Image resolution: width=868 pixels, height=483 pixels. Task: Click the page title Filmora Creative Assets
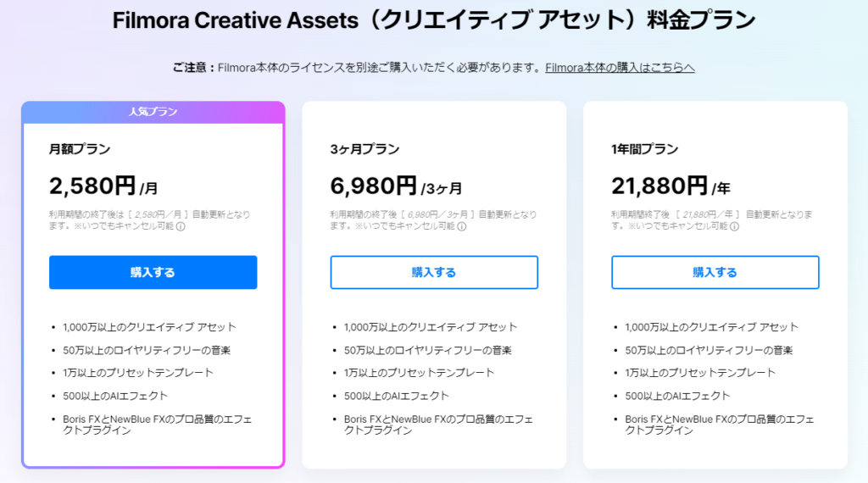(236, 20)
